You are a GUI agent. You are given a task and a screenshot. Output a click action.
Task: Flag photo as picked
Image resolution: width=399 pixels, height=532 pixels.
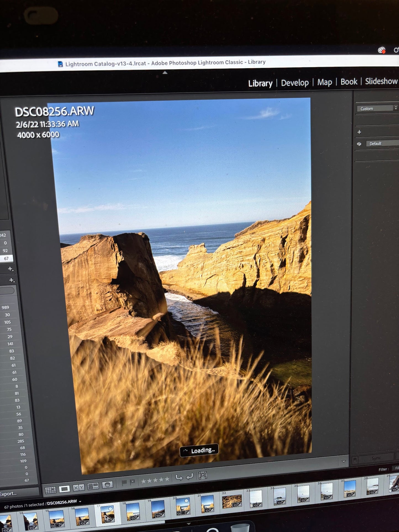(x=124, y=483)
